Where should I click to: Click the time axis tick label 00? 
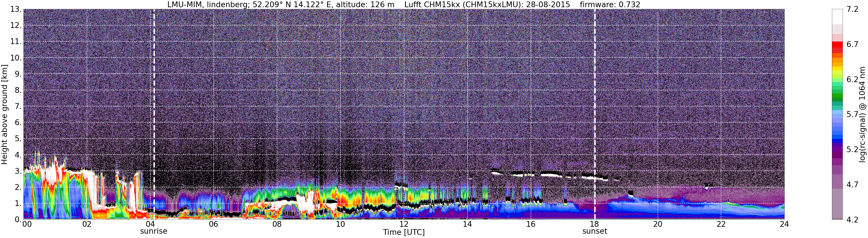pos(27,224)
